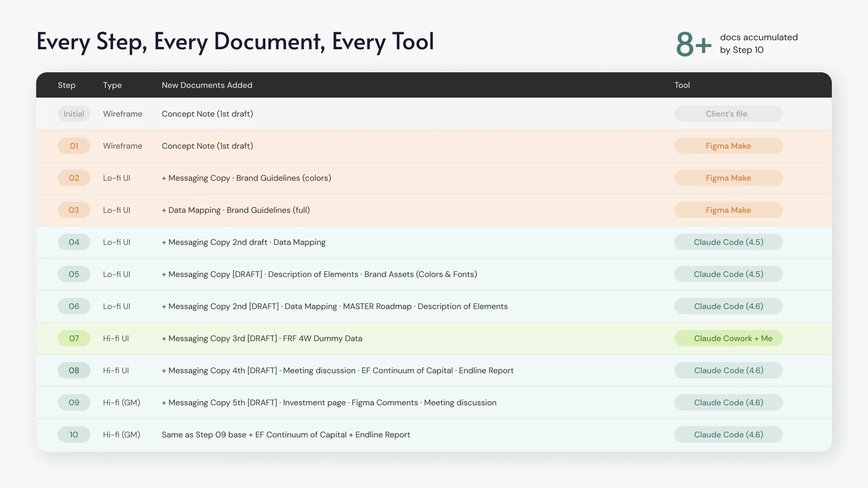The height and width of the screenshot is (488, 868).
Task: Click the 'docs accumulated by Step 10' caption
Action: [759, 43]
